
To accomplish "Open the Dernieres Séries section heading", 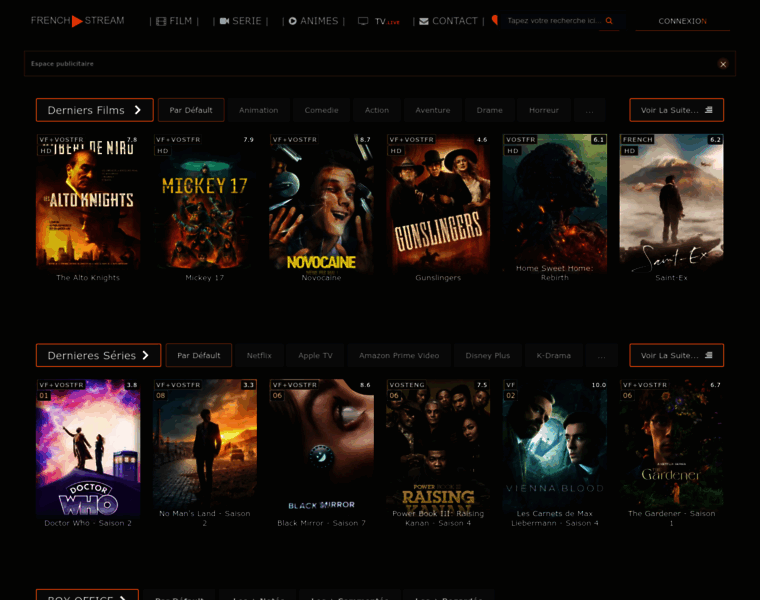I will 98,355.
